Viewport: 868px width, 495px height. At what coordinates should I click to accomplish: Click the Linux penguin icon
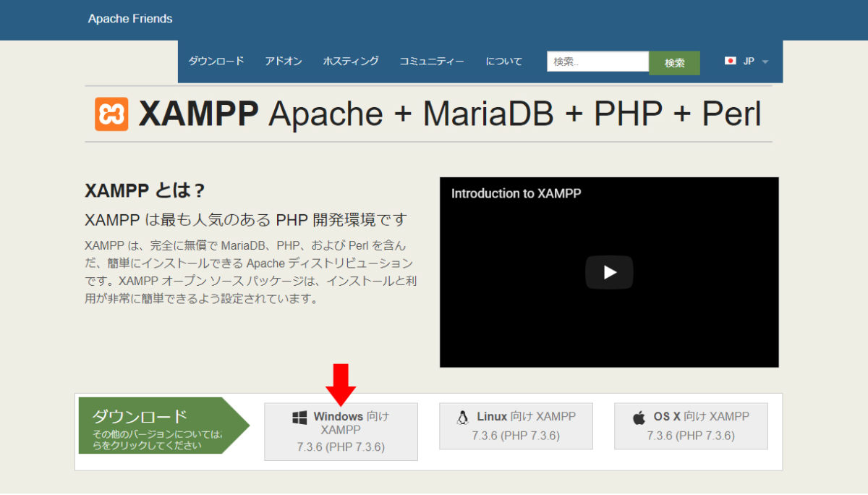coord(463,418)
